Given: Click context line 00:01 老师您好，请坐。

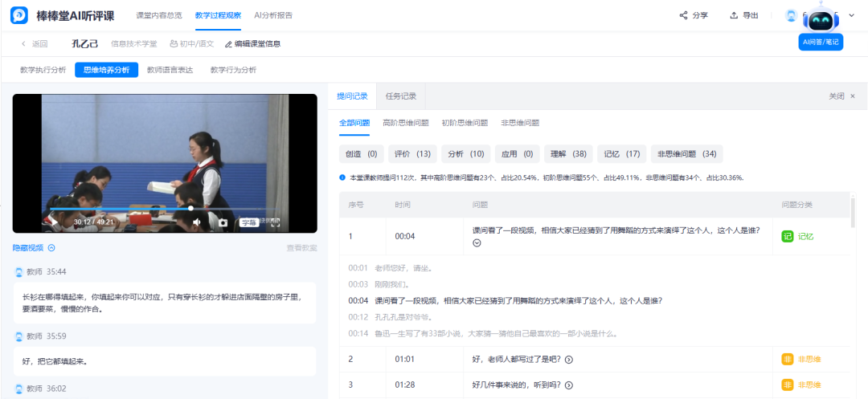Looking at the screenshot, I should 391,268.
